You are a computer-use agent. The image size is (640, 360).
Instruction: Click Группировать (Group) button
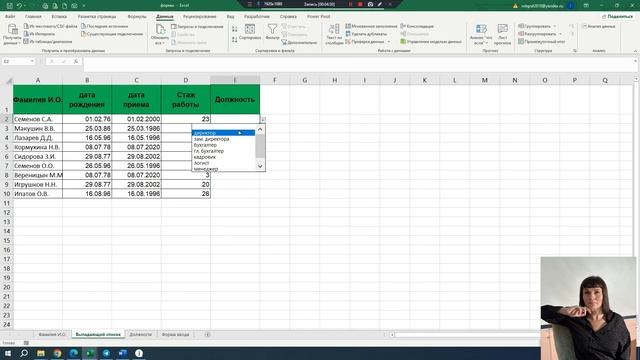pyautogui.click(x=534, y=26)
